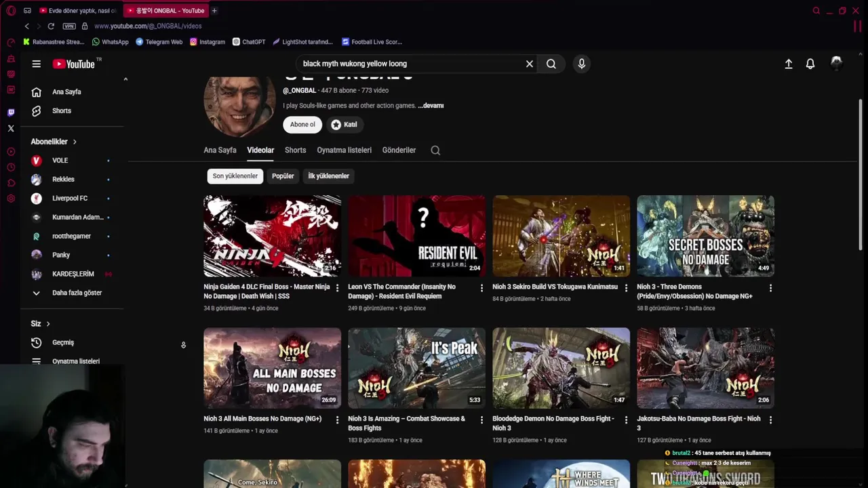Open the account avatar menu
This screenshot has height=488, width=868.
point(837,63)
